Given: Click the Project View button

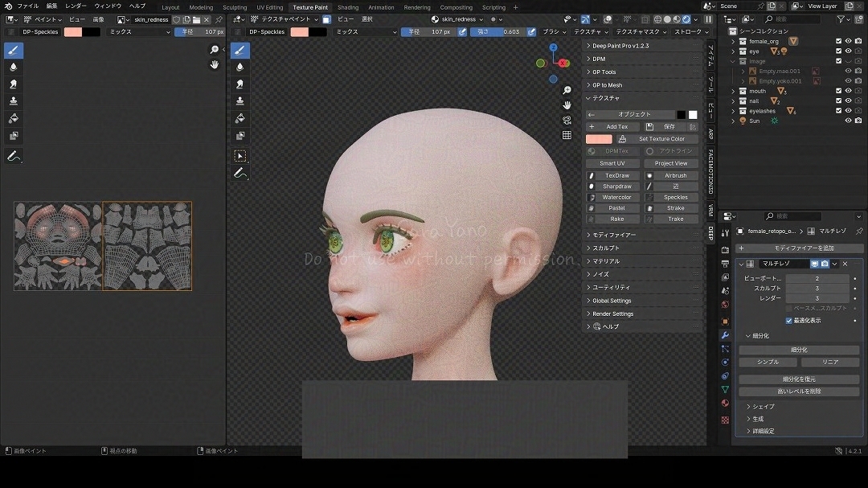Looking at the screenshot, I should (x=671, y=163).
